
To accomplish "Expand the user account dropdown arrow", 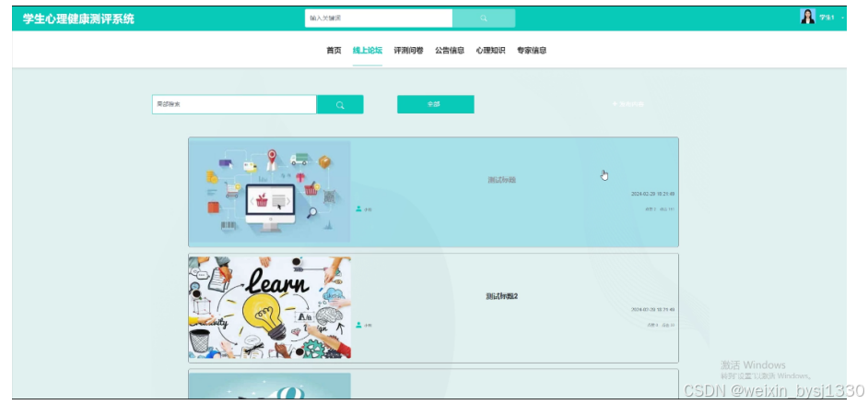I will tap(842, 18).
